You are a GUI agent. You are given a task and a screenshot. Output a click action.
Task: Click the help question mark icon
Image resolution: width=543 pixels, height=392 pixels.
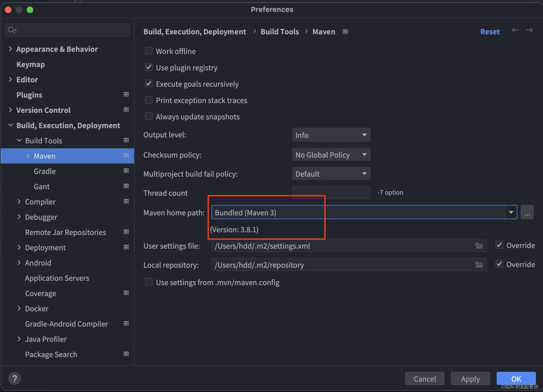15,378
